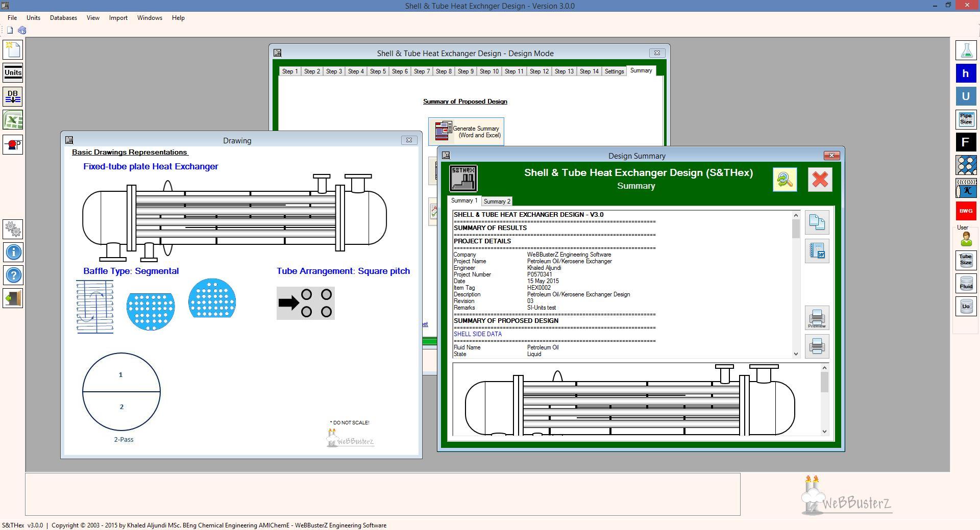
Task: Open the blue question mark help icon
Action: (x=13, y=275)
